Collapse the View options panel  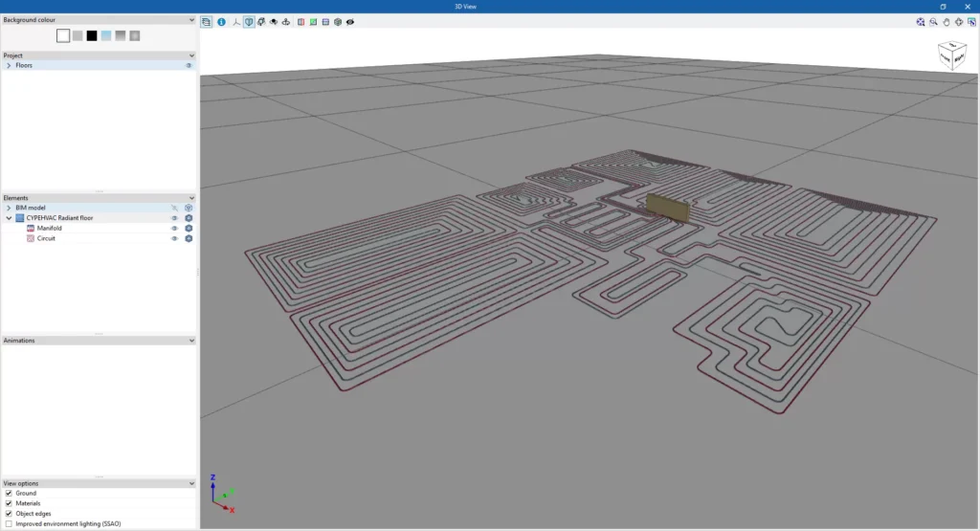(191, 483)
